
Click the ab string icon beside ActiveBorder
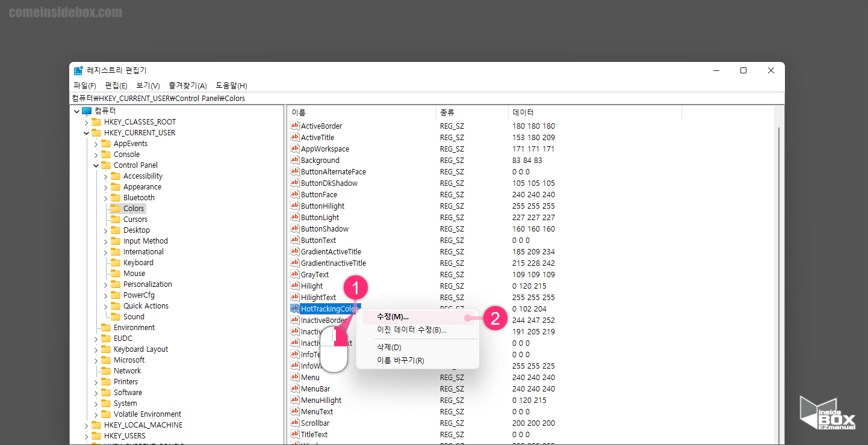(x=294, y=126)
